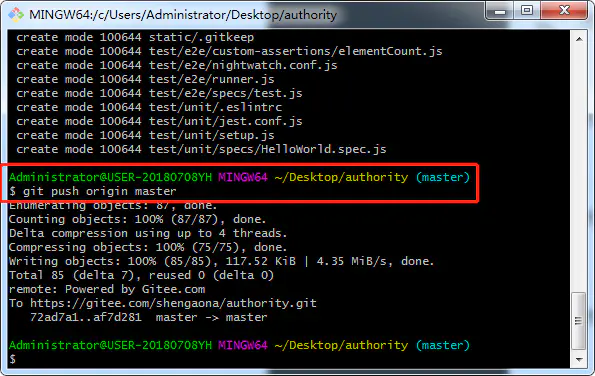Click the window title text MINGW64:/c/Users/Administrator/Desktop/authority
595x376 pixels.
point(183,15)
